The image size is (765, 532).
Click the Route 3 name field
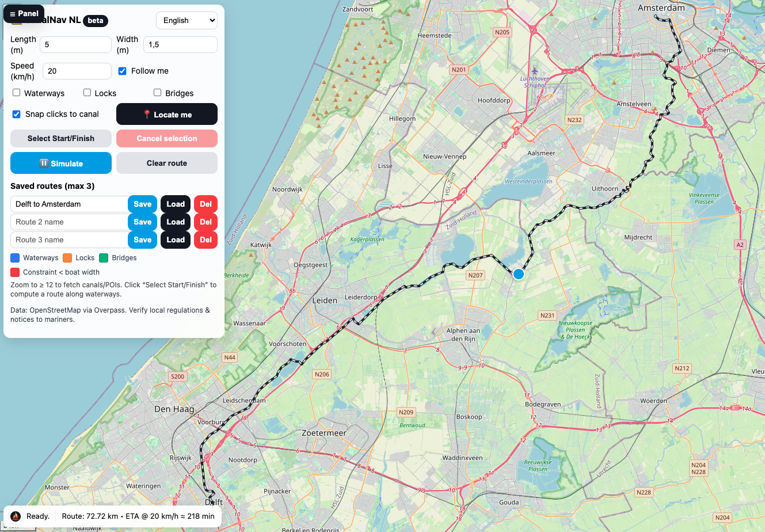69,240
